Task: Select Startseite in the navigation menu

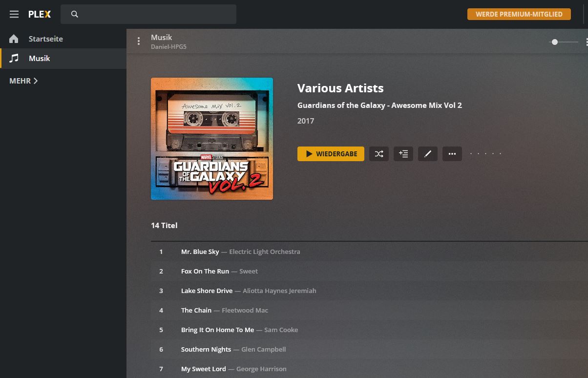Action: [x=46, y=39]
